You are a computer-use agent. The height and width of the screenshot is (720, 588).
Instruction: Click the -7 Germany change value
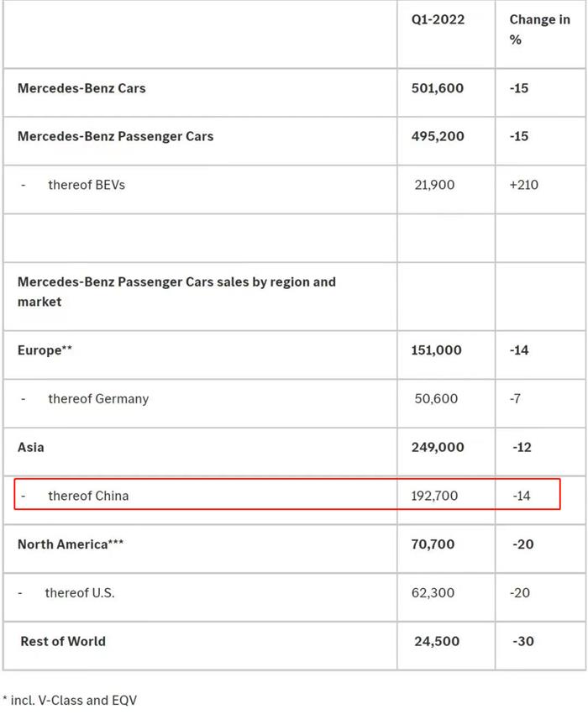[x=515, y=399]
